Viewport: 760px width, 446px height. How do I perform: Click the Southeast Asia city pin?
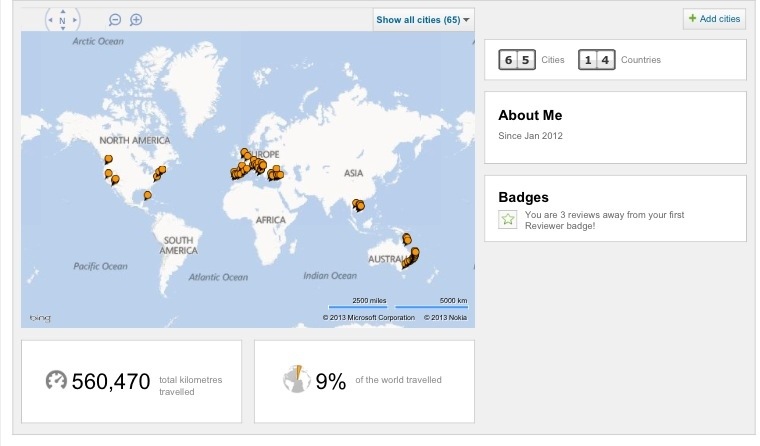[x=358, y=205]
